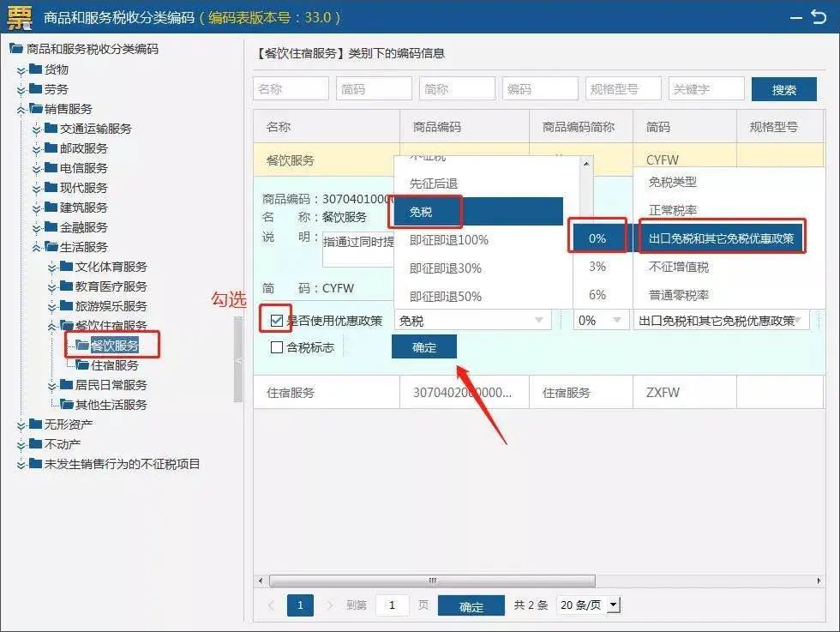Open the 0% tax rate dropdown

point(601,321)
